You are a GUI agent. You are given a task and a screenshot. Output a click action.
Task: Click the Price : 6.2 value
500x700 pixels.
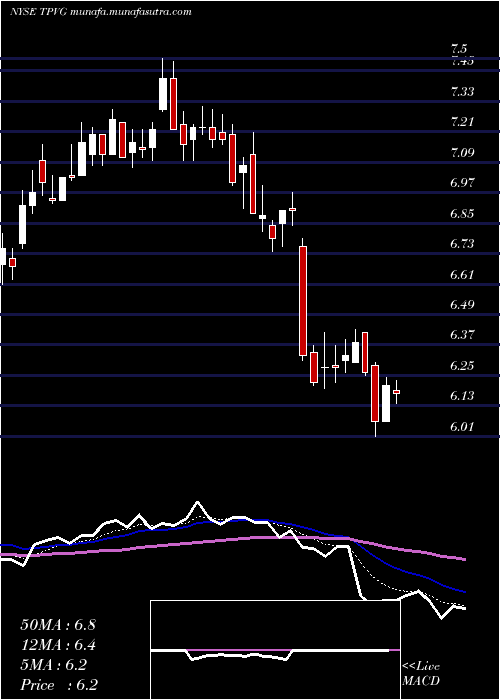tap(59, 685)
